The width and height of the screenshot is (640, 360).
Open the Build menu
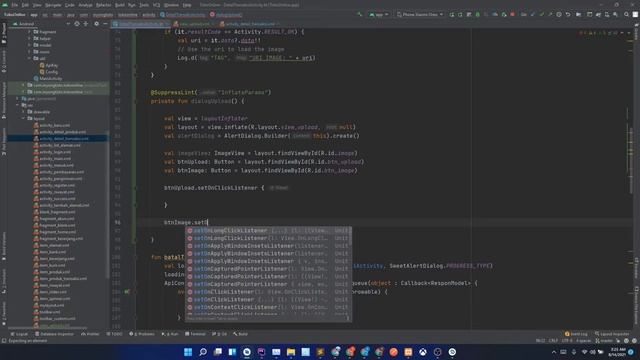(120, 5)
